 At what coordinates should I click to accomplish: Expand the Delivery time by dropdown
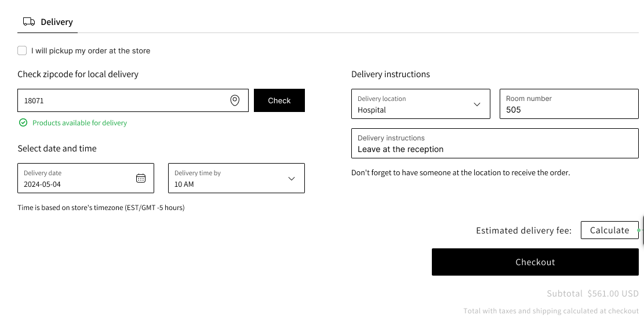pos(292,178)
